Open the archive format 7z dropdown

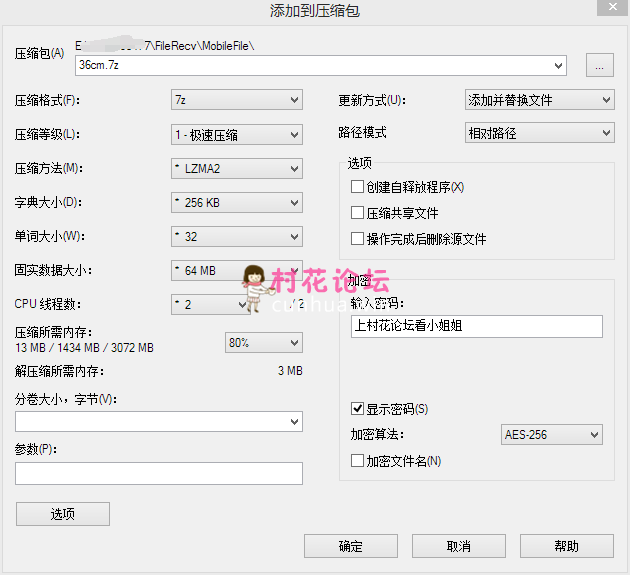point(237,100)
